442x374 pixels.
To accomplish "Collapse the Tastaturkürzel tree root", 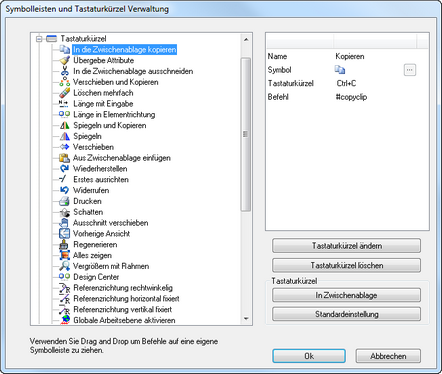I will 39,39.
